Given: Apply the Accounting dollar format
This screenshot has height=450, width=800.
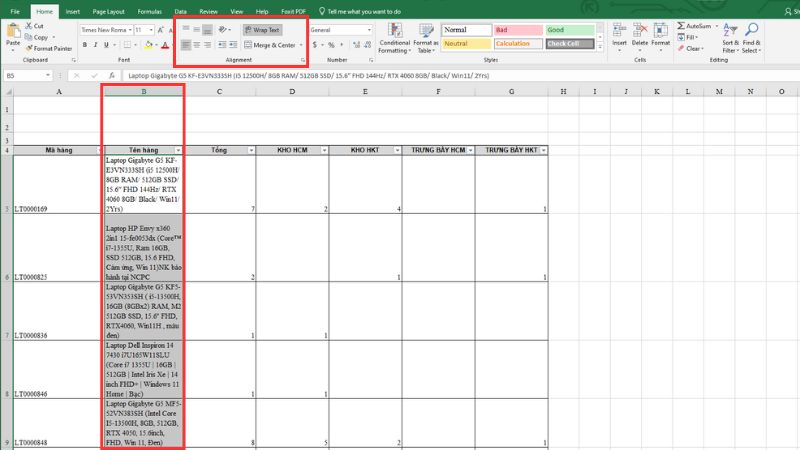Looking at the screenshot, I should (x=315, y=45).
